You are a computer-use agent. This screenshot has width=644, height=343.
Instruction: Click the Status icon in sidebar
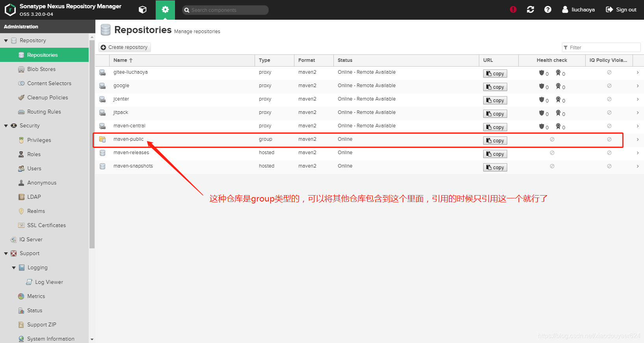21,310
